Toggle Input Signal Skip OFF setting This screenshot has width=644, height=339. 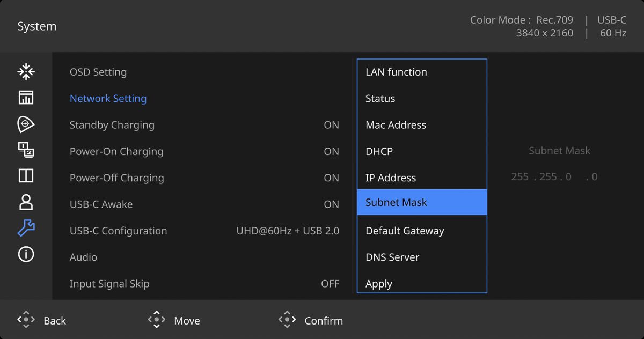330,284
